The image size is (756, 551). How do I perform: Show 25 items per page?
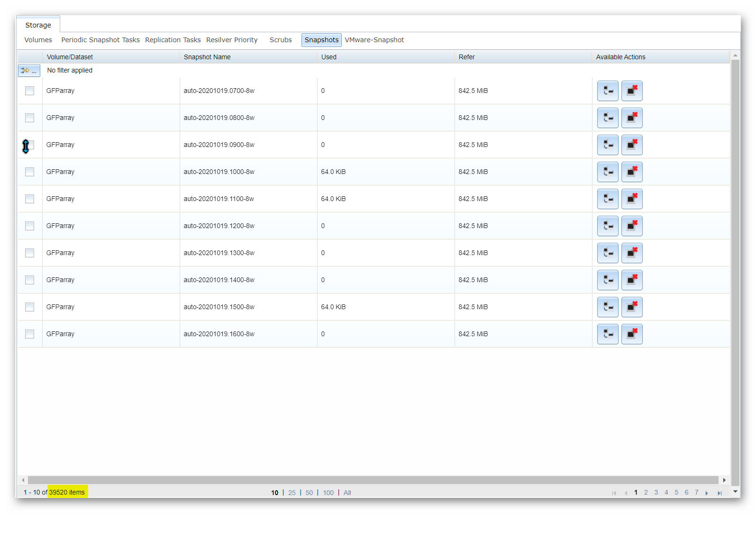point(292,493)
